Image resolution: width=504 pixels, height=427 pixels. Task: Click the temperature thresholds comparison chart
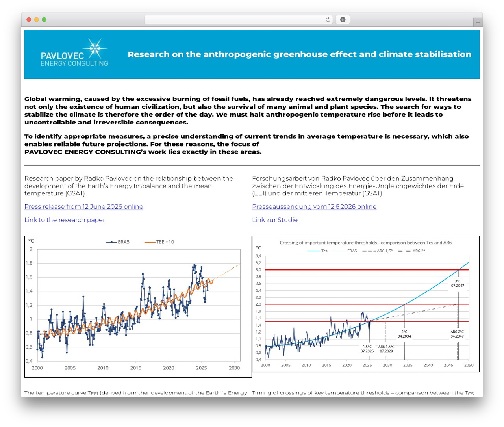pyautogui.click(x=366, y=304)
